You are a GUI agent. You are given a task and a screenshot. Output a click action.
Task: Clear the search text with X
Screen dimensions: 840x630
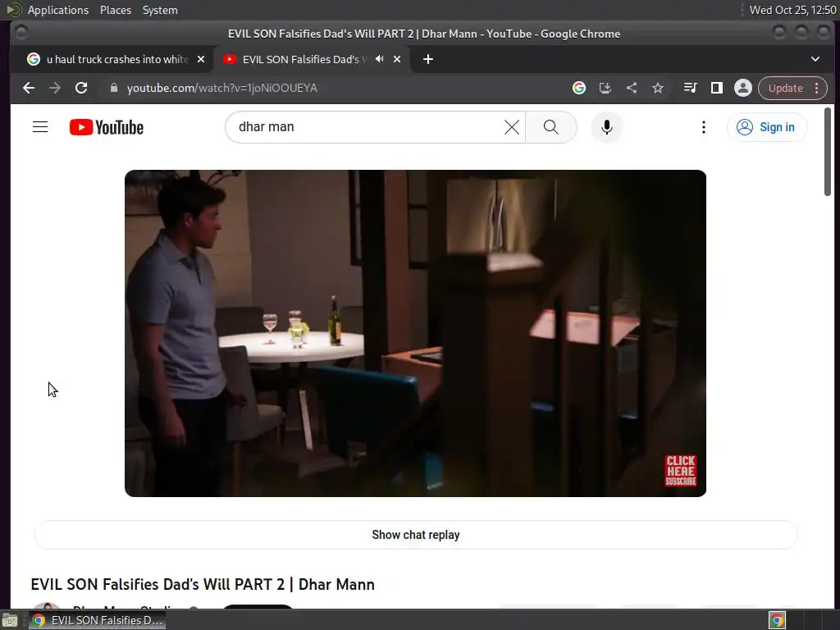pos(512,127)
